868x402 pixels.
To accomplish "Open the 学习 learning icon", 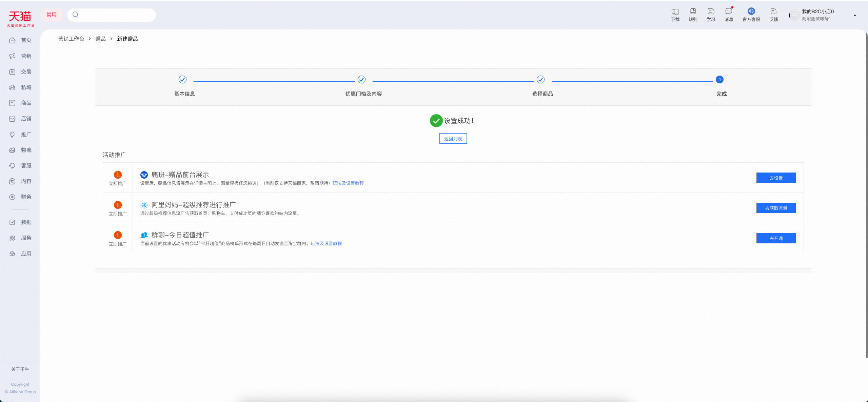I will (711, 12).
